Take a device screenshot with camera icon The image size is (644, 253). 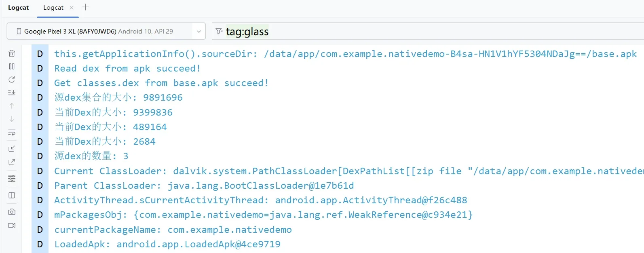point(12,212)
